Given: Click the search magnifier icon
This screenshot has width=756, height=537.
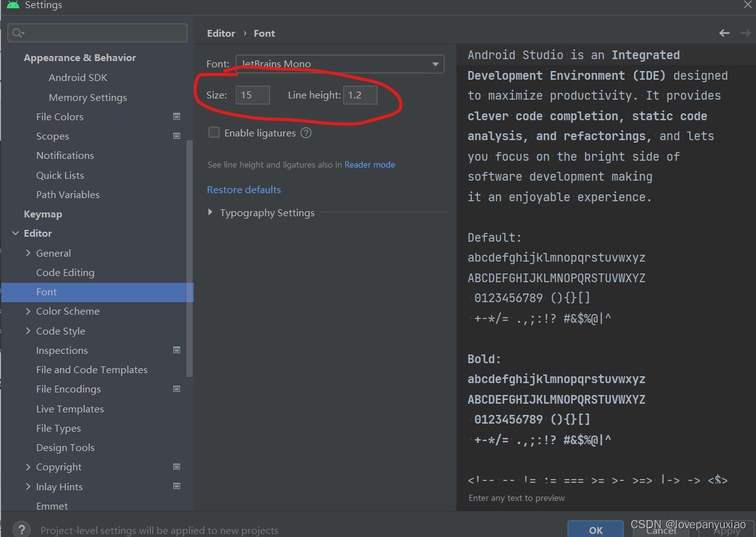Looking at the screenshot, I should point(17,33).
